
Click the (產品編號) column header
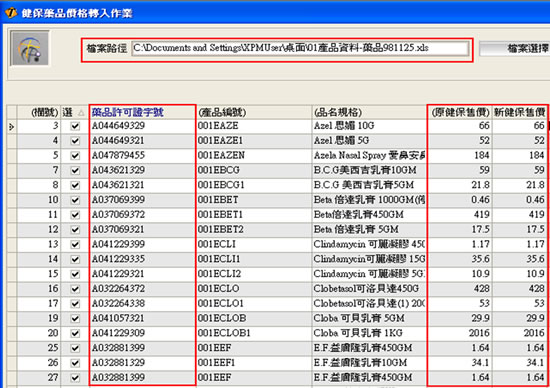tap(254, 112)
